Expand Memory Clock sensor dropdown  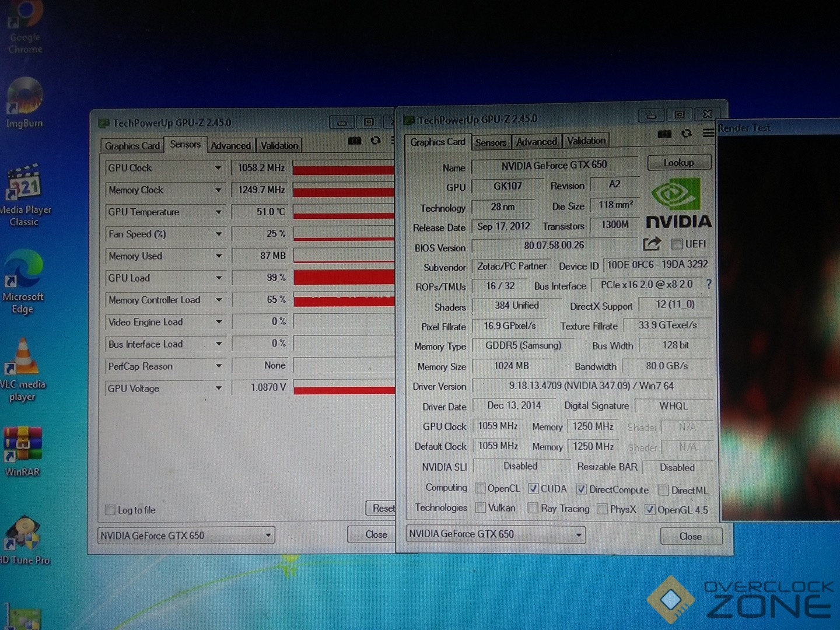coord(218,190)
